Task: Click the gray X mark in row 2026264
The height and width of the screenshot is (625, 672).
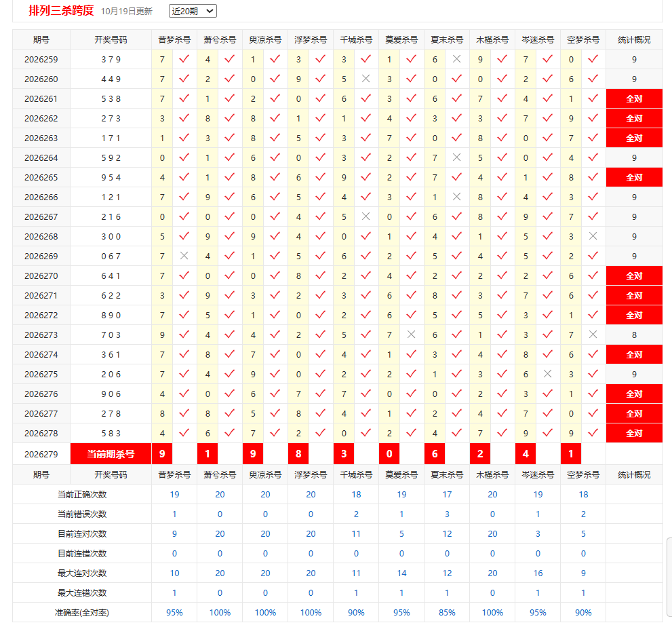Action: pos(457,158)
